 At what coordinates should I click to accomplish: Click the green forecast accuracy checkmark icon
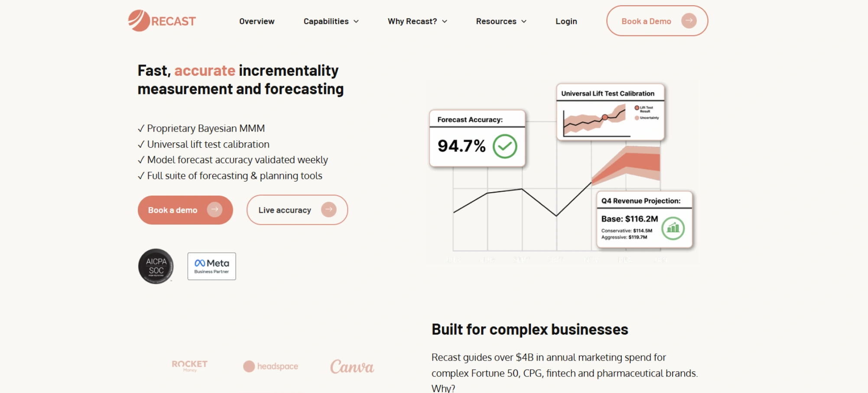[505, 146]
